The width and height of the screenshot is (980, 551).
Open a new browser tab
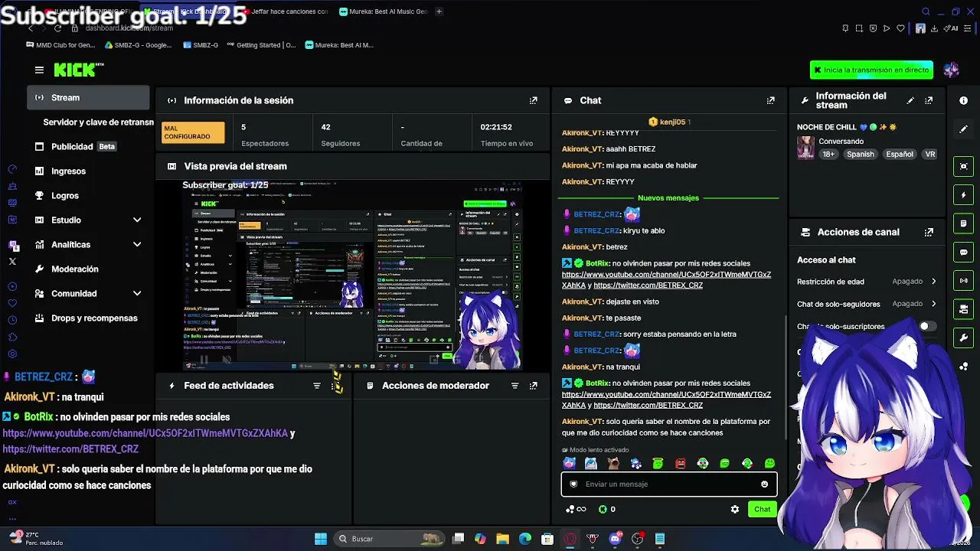click(x=439, y=11)
